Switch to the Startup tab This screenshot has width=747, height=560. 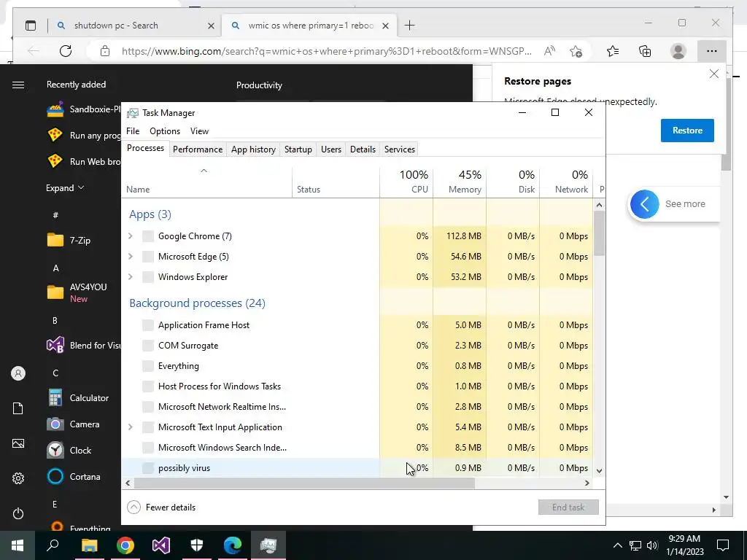[298, 149]
